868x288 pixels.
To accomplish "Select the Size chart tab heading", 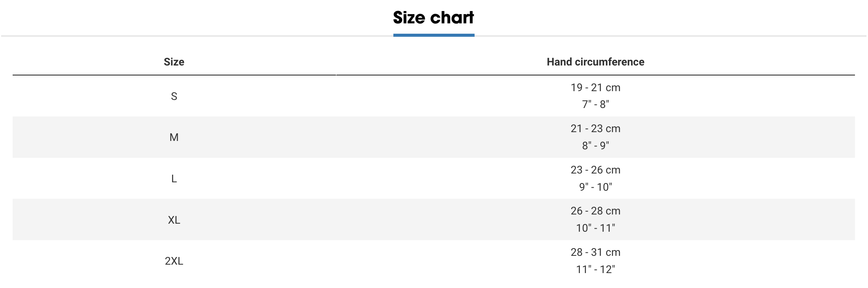I will pos(433,18).
